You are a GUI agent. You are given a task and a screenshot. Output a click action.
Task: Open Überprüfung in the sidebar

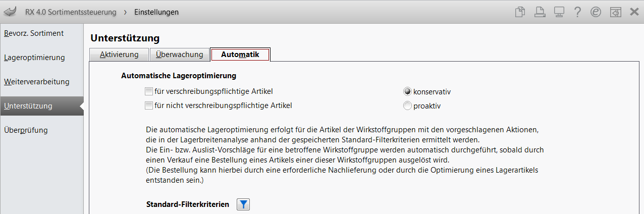26,130
